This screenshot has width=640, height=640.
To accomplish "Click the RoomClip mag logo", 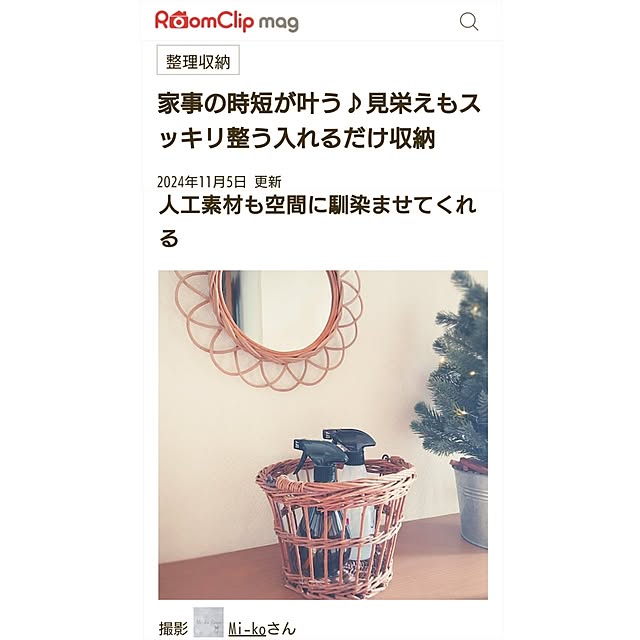I will 227,21.
